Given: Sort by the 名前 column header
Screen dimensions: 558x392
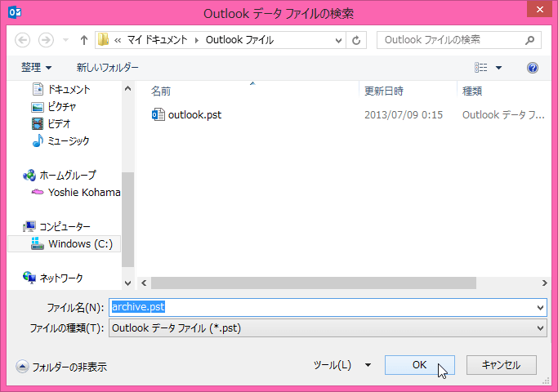Looking at the screenshot, I should pyautogui.click(x=161, y=91).
